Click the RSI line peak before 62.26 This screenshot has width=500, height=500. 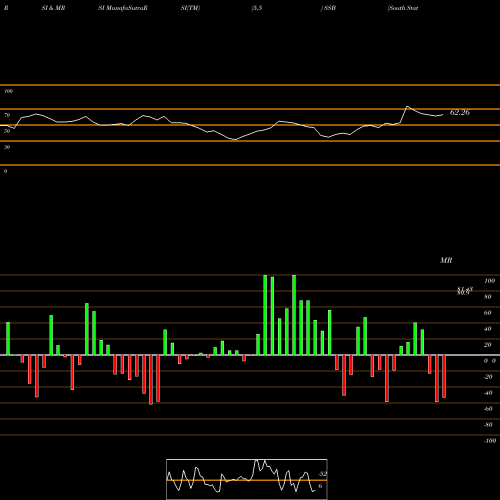[407, 107]
